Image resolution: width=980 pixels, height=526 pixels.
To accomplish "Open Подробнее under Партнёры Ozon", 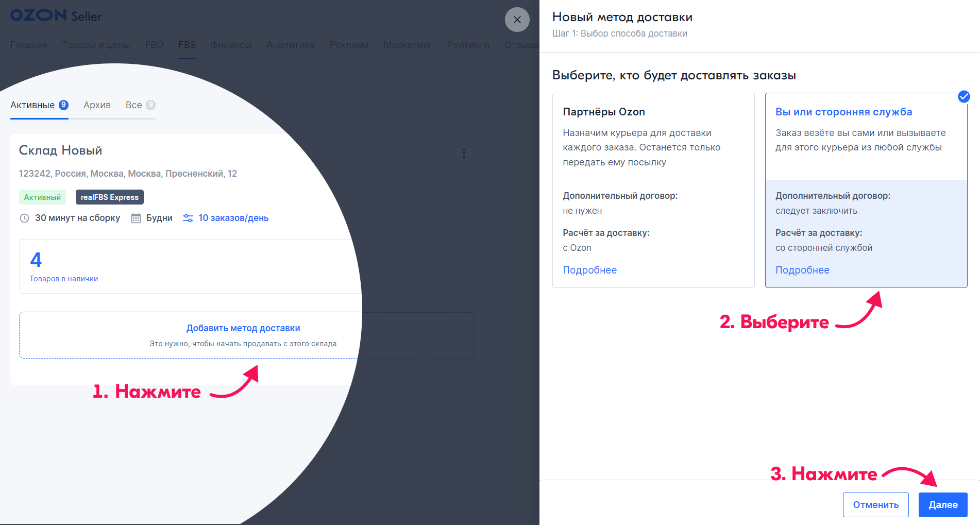I will pos(589,270).
